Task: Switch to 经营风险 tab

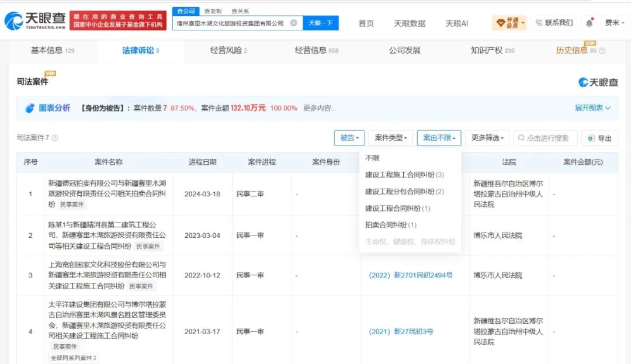Action: pos(228,50)
